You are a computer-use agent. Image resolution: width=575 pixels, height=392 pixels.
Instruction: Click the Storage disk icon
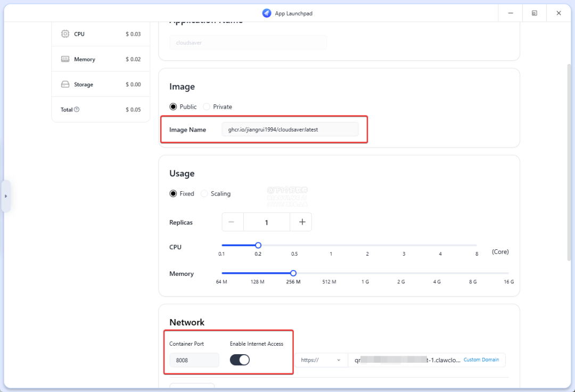[65, 85]
